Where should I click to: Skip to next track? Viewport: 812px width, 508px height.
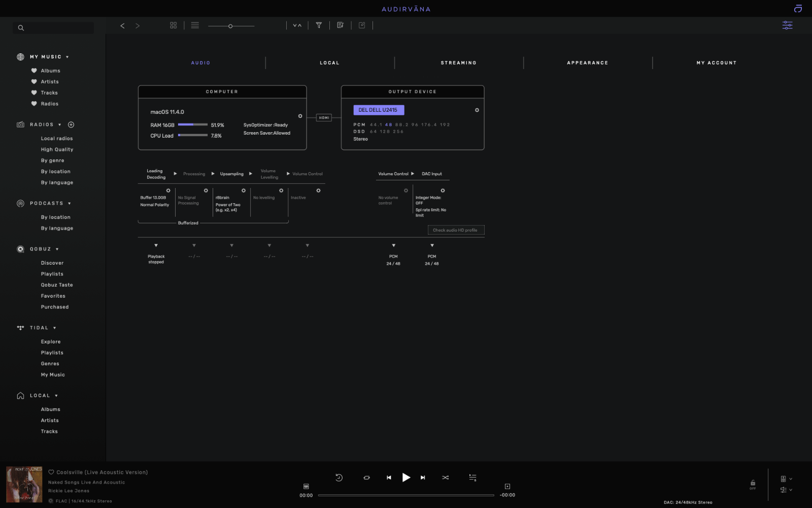[x=423, y=478]
